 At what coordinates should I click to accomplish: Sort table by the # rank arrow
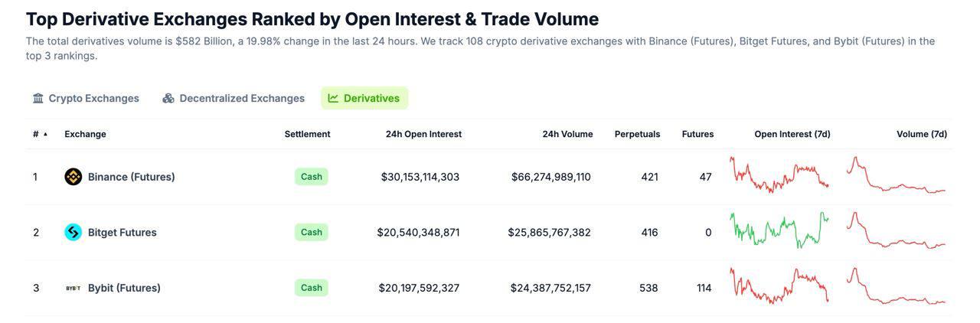[45, 134]
